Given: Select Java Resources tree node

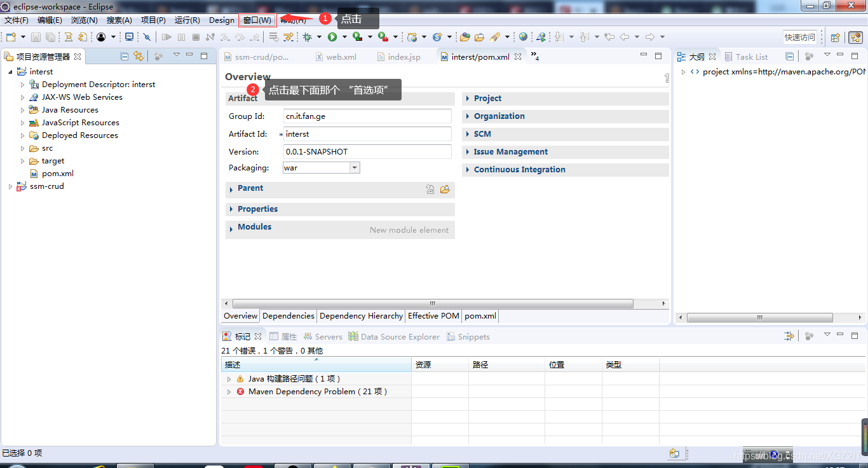Looking at the screenshot, I should pos(70,110).
